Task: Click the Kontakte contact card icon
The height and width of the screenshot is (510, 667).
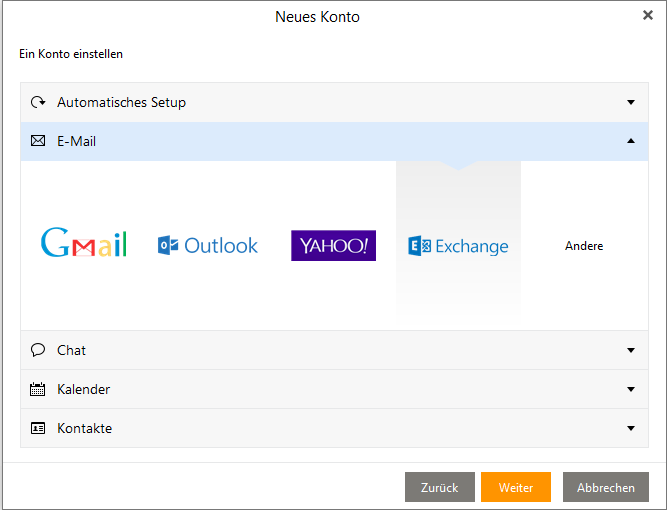Action: coord(38,428)
